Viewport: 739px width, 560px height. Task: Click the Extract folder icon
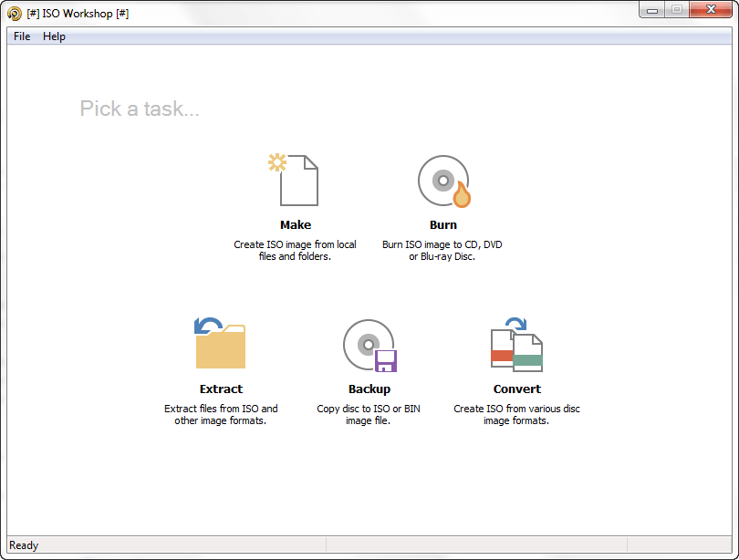220,343
